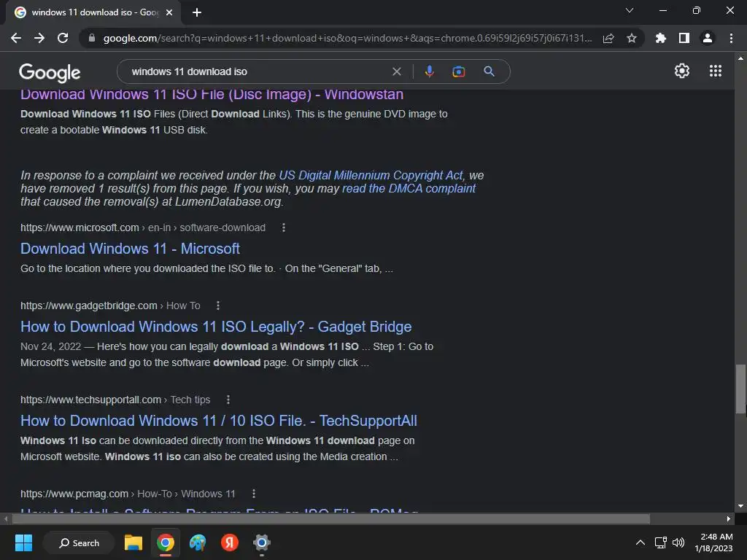Share this page via address bar icon

point(608,38)
